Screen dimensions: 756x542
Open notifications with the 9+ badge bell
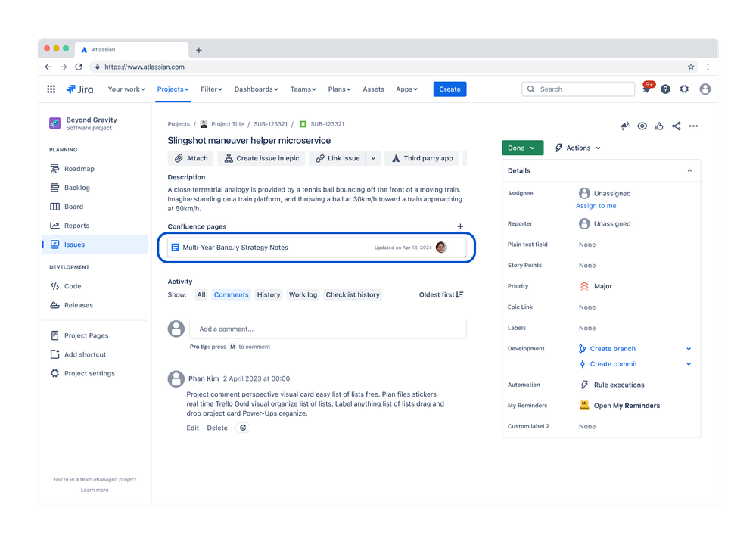(649, 89)
